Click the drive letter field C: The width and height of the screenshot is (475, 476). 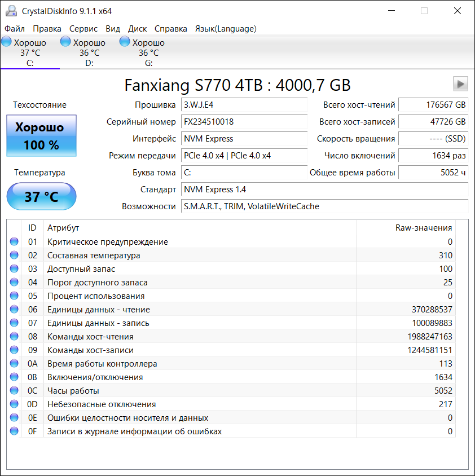[x=244, y=173]
